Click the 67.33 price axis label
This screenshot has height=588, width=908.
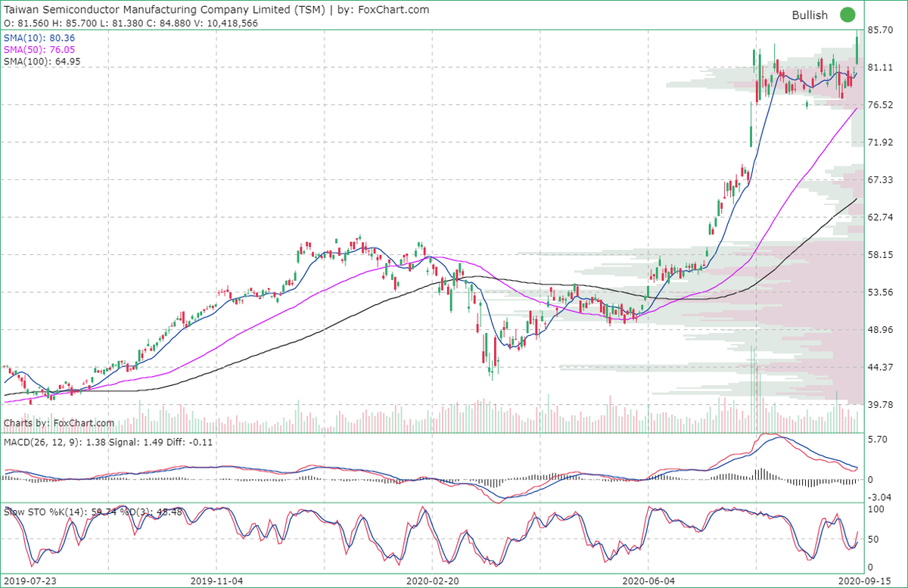tap(881, 180)
